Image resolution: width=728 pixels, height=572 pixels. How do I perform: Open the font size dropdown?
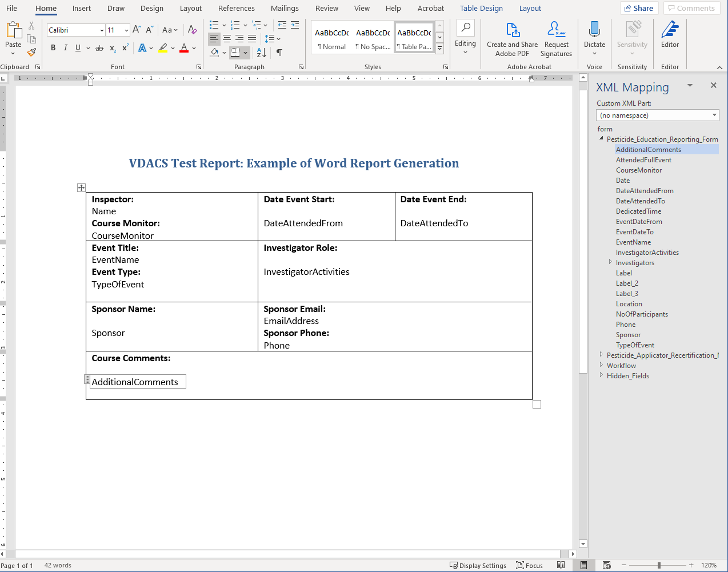click(x=126, y=30)
